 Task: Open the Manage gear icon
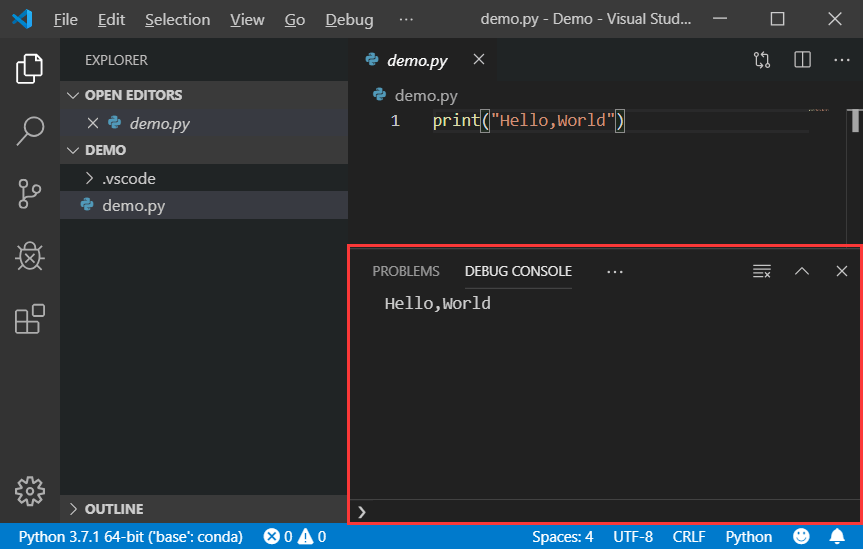click(x=30, y=491)
